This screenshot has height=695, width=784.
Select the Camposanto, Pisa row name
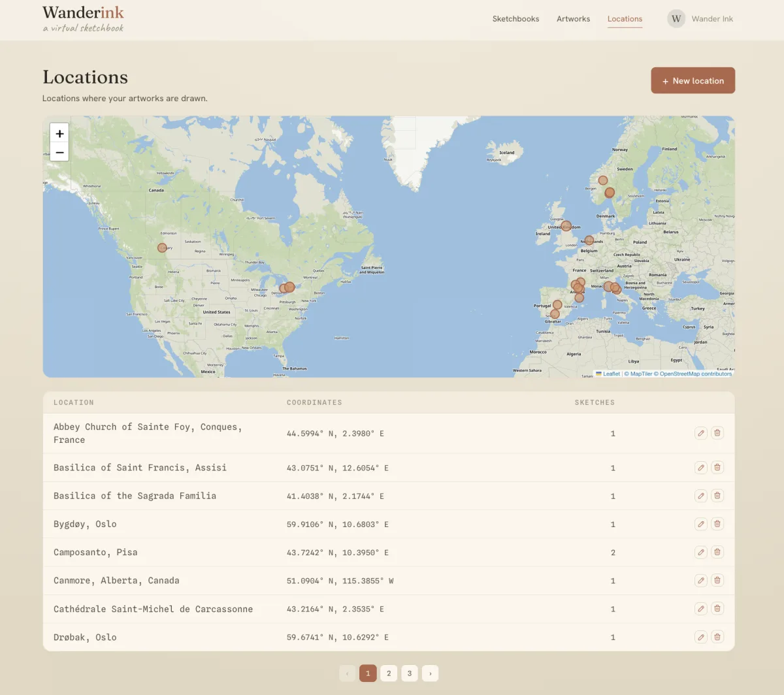coord(95,552)
